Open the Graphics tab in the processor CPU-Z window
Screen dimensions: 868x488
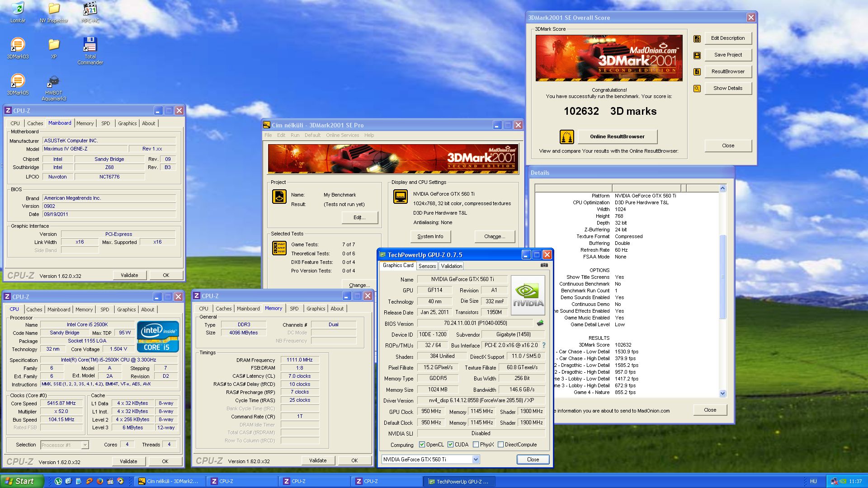point(126,310)
